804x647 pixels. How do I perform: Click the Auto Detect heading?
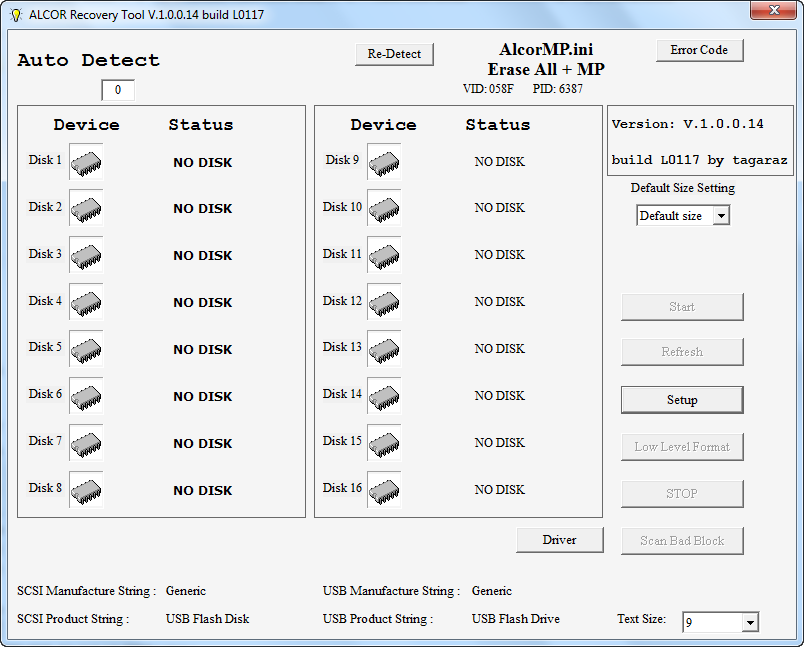coord(89,60)
